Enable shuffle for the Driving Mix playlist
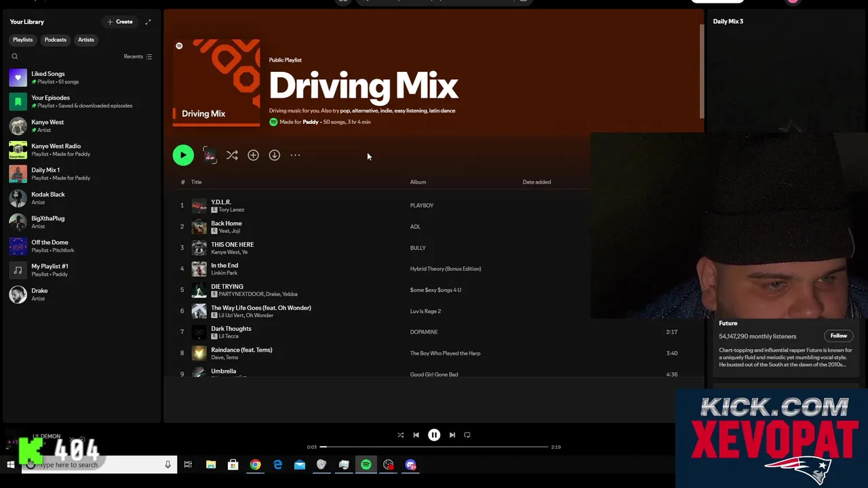The width and height of the screenshot is (868, 488). pos(232,155)
